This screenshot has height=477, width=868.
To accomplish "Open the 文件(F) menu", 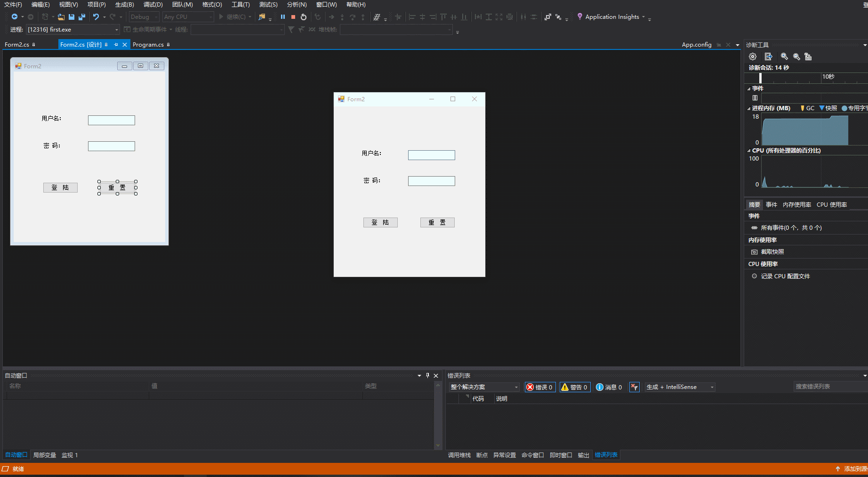I will pos(13,4).
